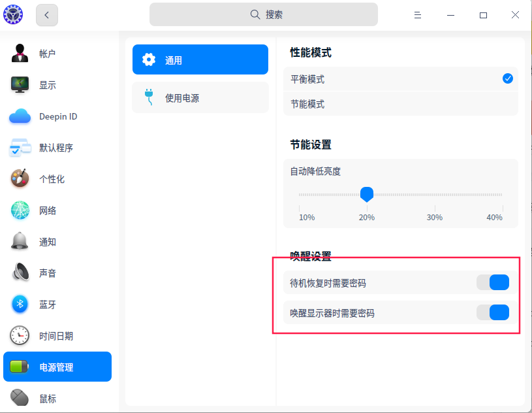Focus the 搜索 search field
Image resolution: width=532 pixels, height=413 pixels.
tap(264, 14)
